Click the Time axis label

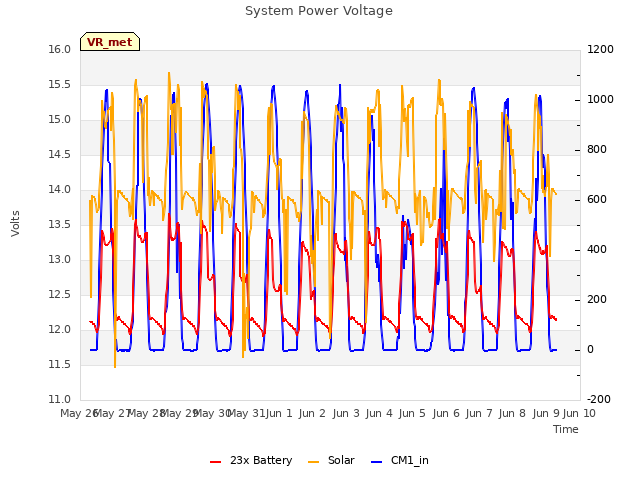pos(566,429)
